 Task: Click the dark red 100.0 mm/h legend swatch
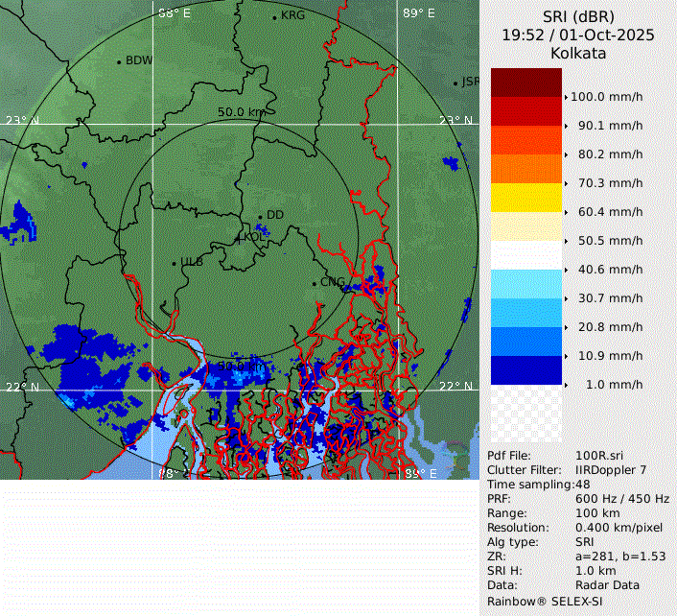(525, 82)
